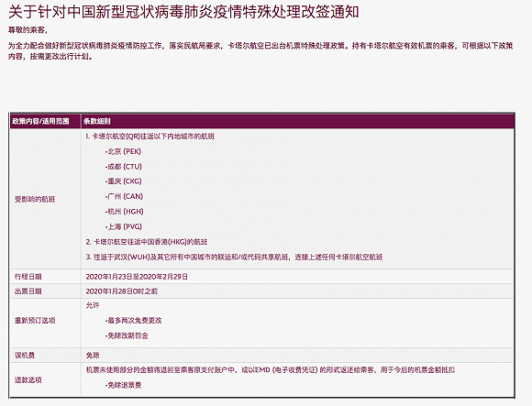Click the date range 2020年1月23日至2020年2月29日

[137, 277]
